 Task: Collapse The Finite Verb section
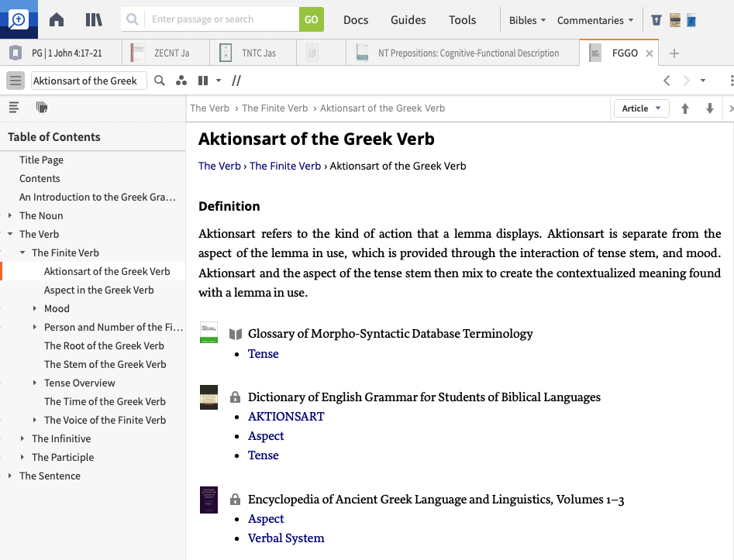click(x=22, y=253)
